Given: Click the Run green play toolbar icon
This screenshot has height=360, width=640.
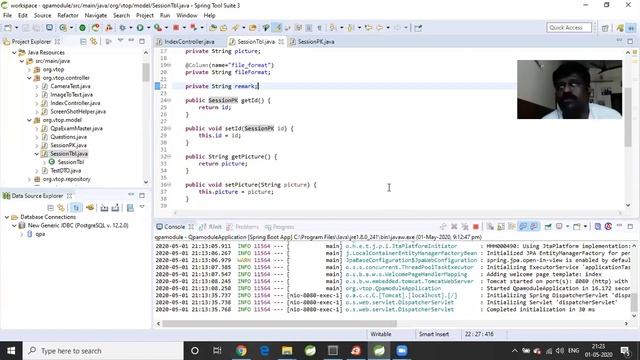Looking at the screenshot, I should [x=140, y=28].
